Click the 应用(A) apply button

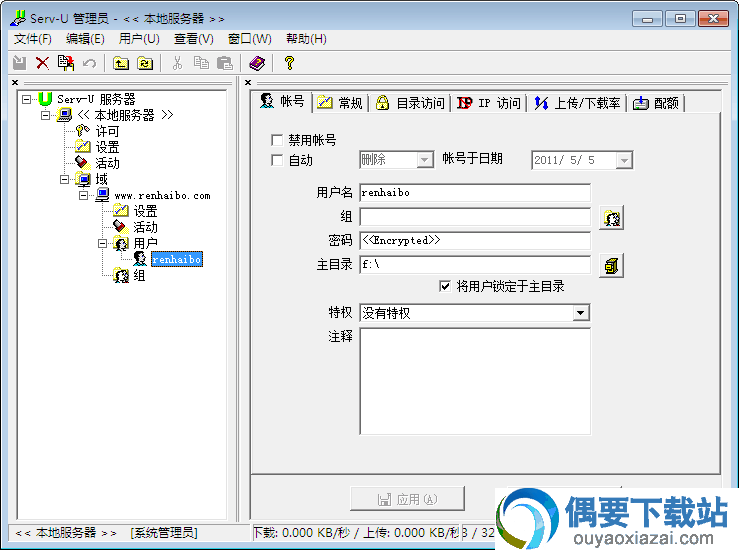(x=407, y=499)
